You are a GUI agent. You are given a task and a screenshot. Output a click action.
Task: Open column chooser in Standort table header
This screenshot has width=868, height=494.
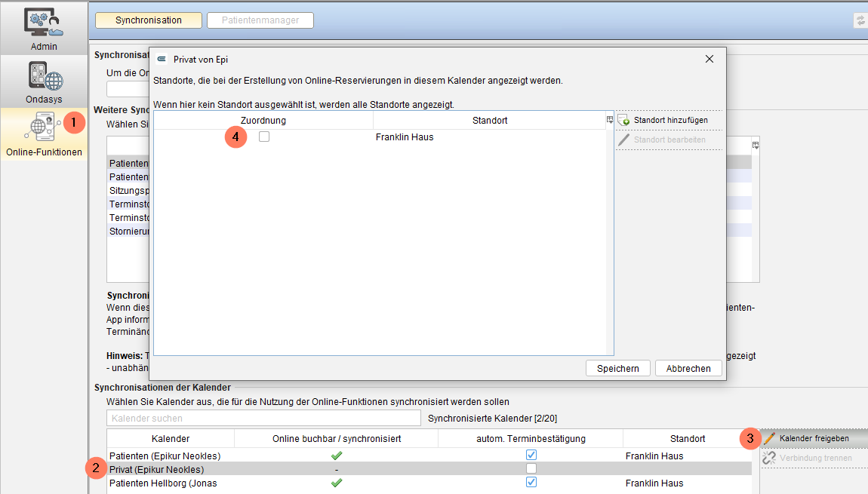(609, 119)
